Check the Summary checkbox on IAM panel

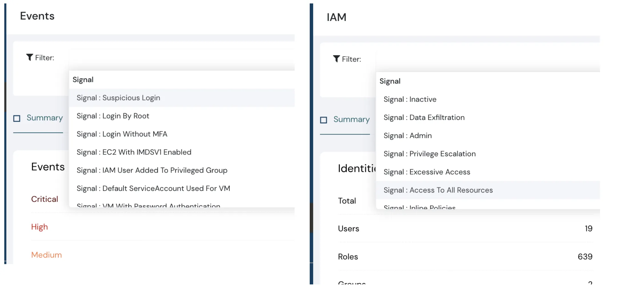(323, 120)
